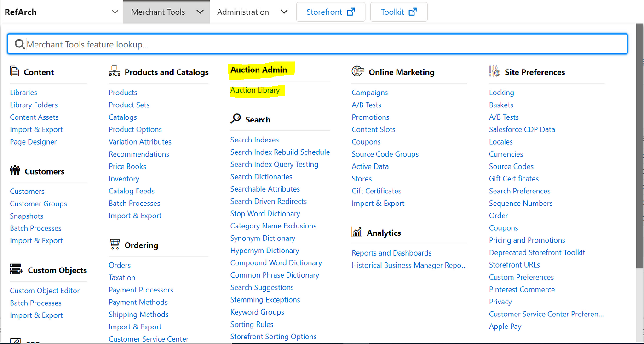
Task: Open Searchable Attributes link
Action: click(265, 189)
